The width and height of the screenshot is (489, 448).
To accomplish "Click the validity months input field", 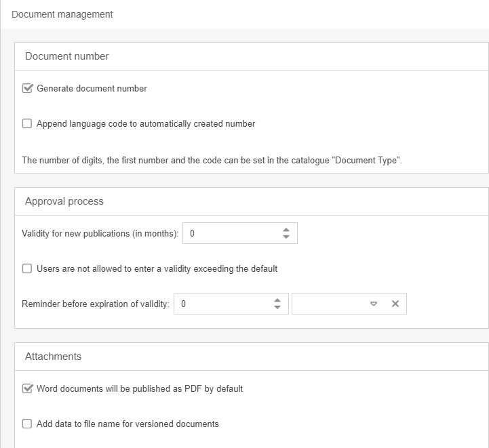I will [231, 233].
